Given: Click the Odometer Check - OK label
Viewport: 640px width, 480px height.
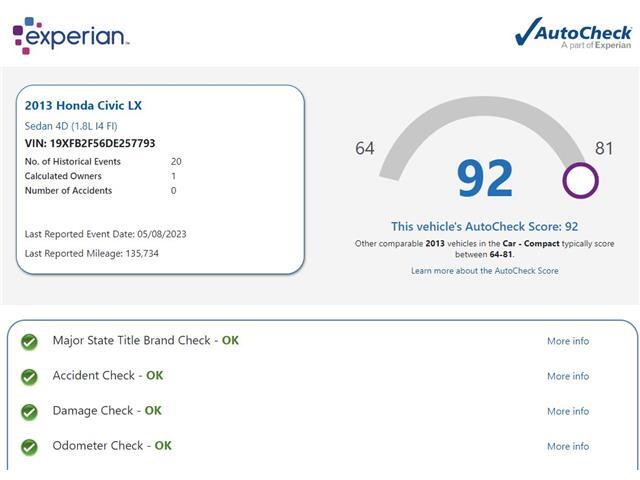Looking at the screenshot, I should point(112,446).
